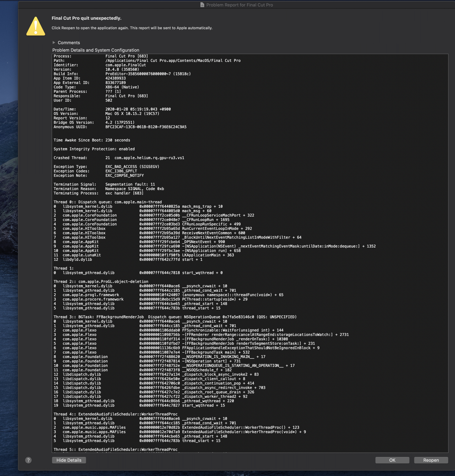Click the 'Crashed Thread: 21' line

click(119, 158)
